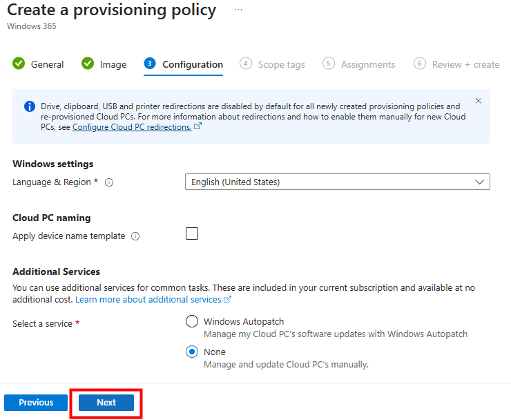511x420 pixels.
Task: Go to the Review + create tab
Action: (x=465, y=64)
